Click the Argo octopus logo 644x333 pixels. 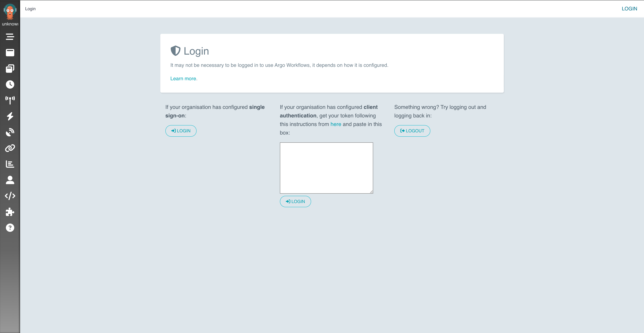click(10, 12)
